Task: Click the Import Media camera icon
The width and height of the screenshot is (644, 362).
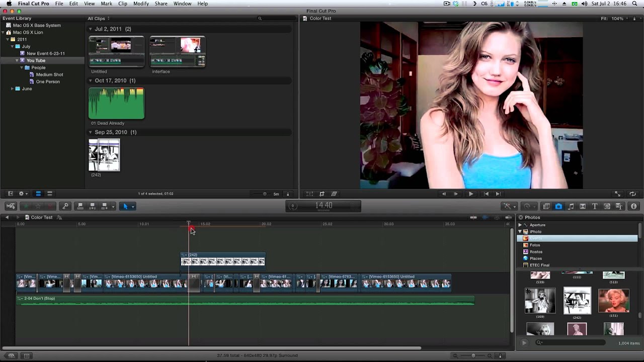Action: coord(11,206)
